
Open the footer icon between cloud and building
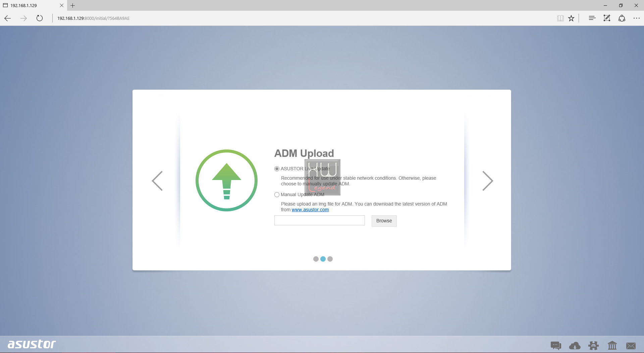[x=593, y=345]
